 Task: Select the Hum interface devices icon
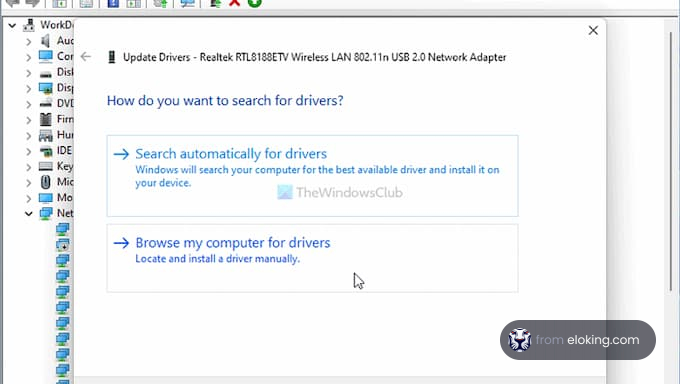45,135
